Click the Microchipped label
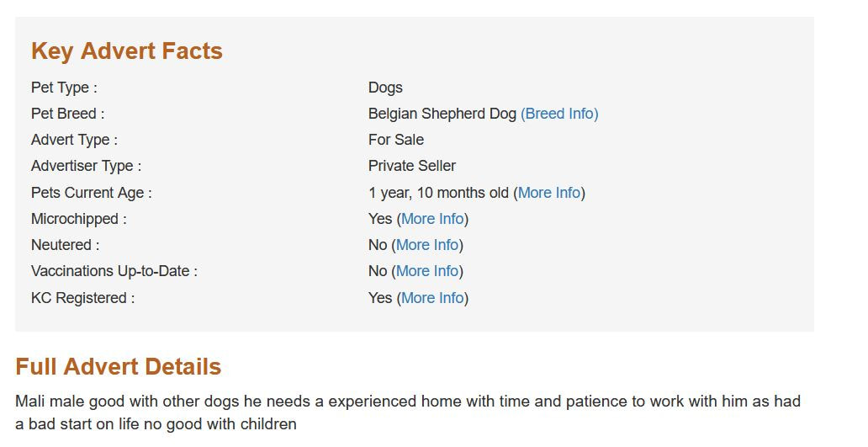This screenshot has height=447, width=868. [x=79, y=219]
